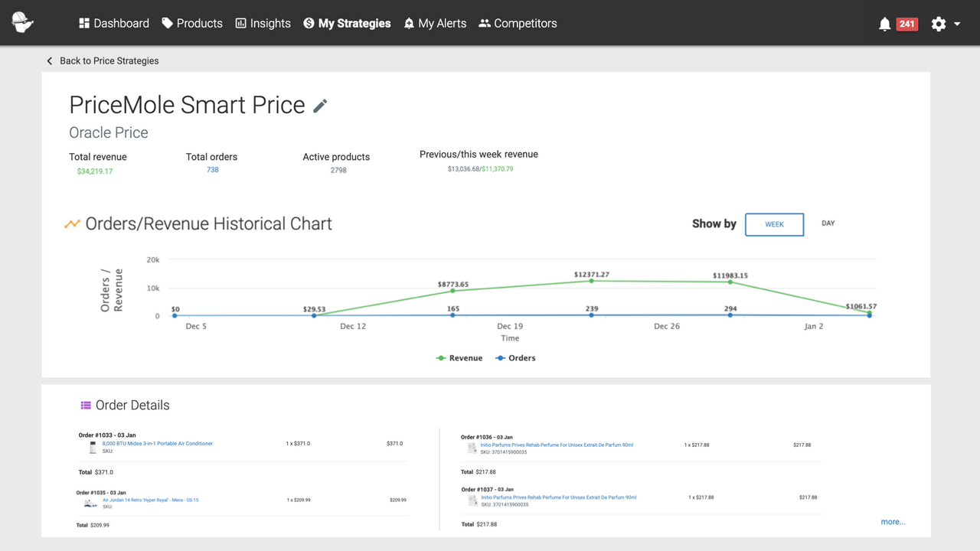
Task: Click the PriceMole logo icon
Action: 22,22
